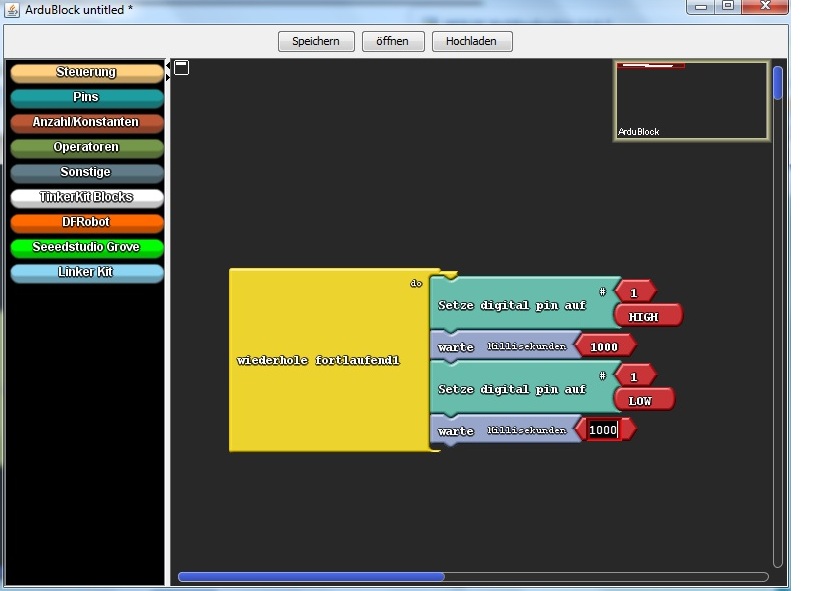The image size is (819, 591).
Task: Select TinkerKit Blocks category
Action: point(86,197)
